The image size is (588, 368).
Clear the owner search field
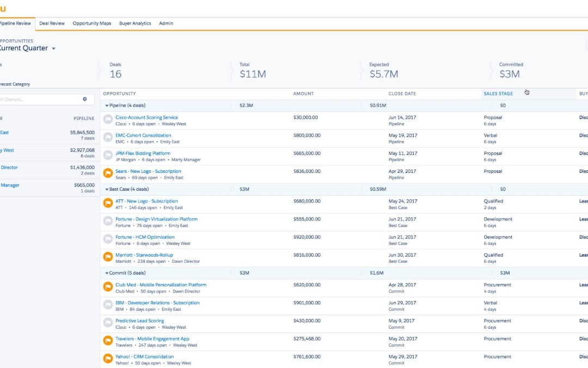point(85,99)
